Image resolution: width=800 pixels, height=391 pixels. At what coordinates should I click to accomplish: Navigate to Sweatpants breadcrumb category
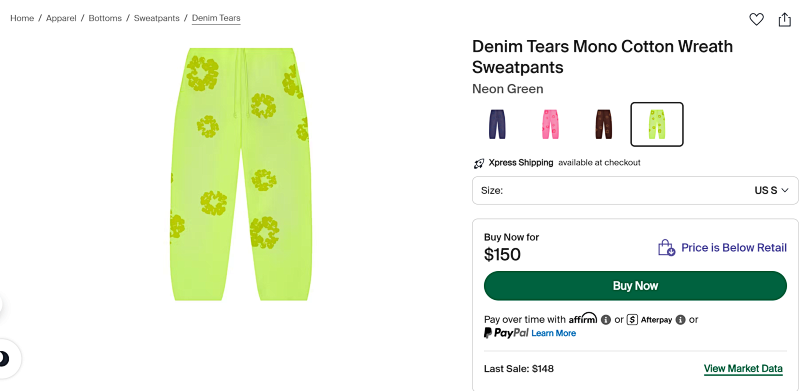click(157, 18)
